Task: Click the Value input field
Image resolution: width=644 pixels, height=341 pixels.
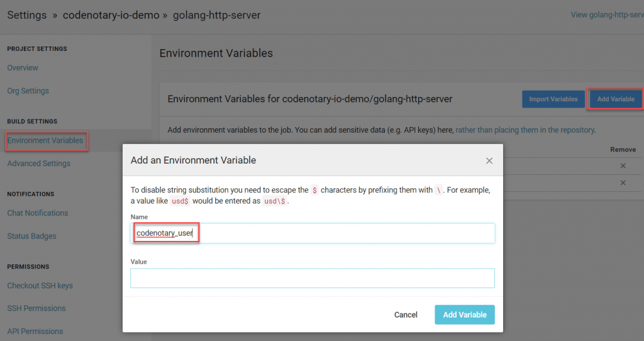Action: (x=313, y=278)
